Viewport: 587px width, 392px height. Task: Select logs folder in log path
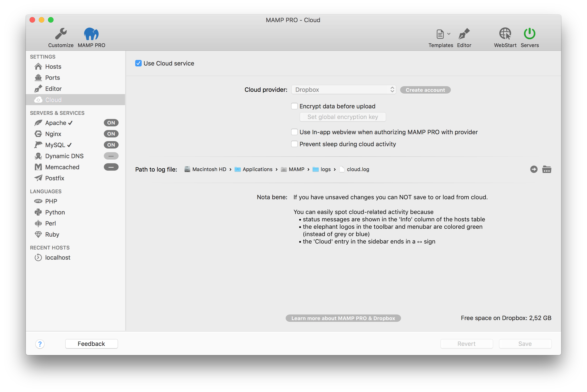coord(322,169)
